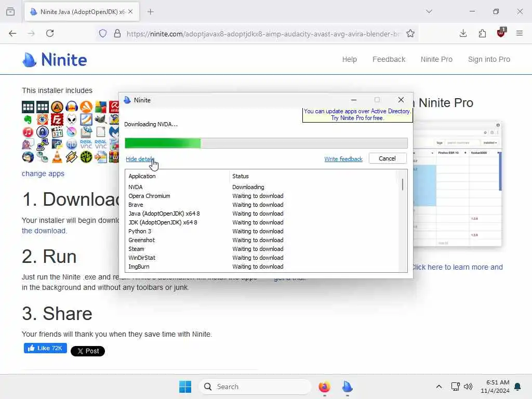
Task: Click the Winamp lightning icon
Action: pyautogui.click(x=72, y=157)
